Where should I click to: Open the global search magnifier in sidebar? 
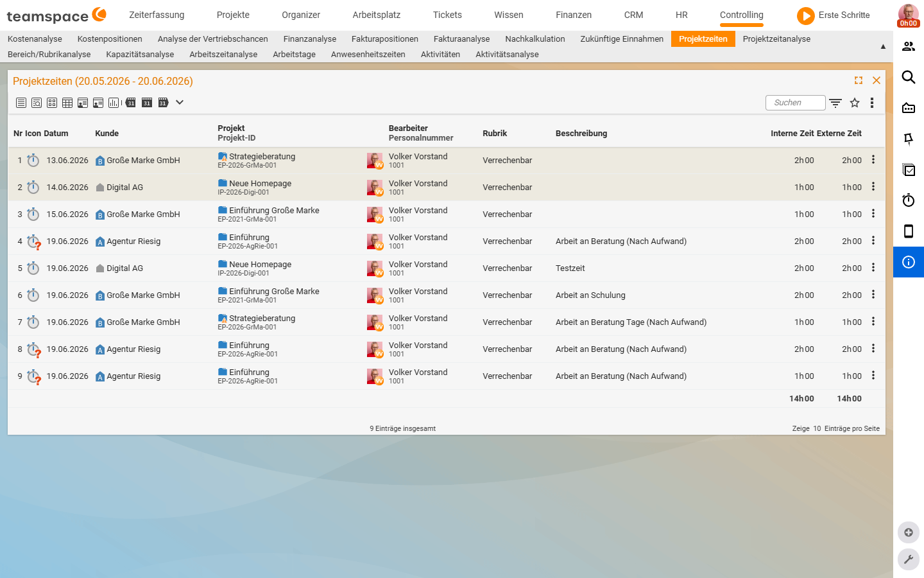(909, 77)
